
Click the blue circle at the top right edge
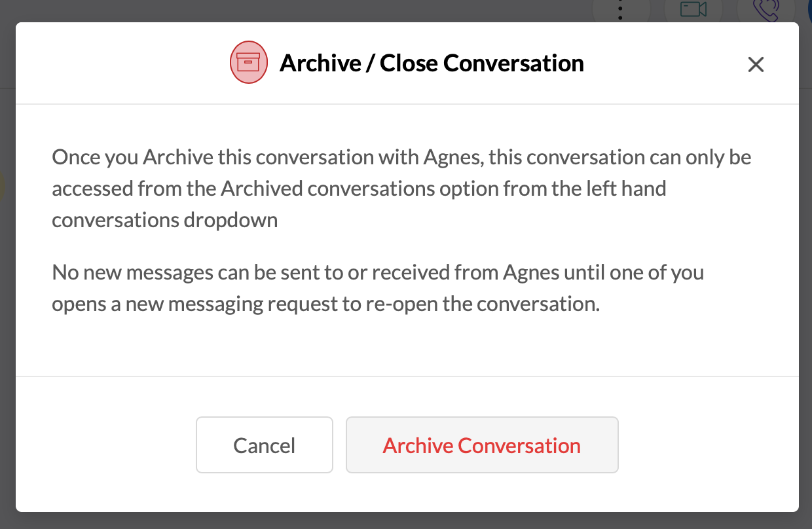click(808, 9)
